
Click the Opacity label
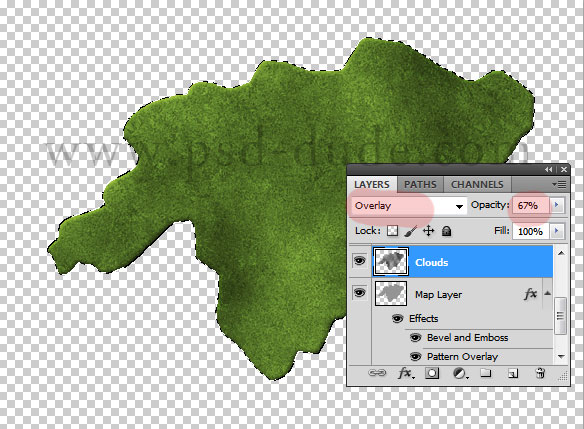tap(490, 204)
